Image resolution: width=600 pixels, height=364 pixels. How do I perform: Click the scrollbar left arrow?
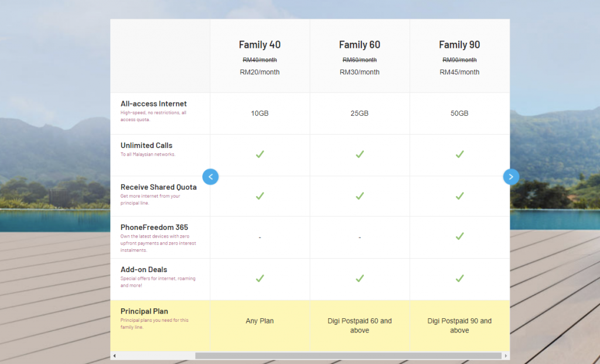point(115,356)
